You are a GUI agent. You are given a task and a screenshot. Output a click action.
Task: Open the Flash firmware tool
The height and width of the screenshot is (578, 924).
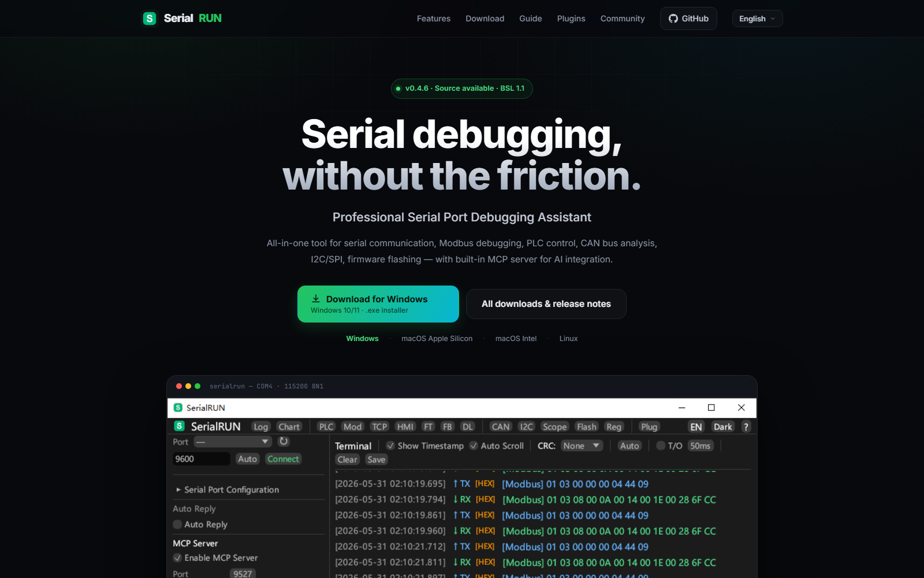(x=587, y=427)
